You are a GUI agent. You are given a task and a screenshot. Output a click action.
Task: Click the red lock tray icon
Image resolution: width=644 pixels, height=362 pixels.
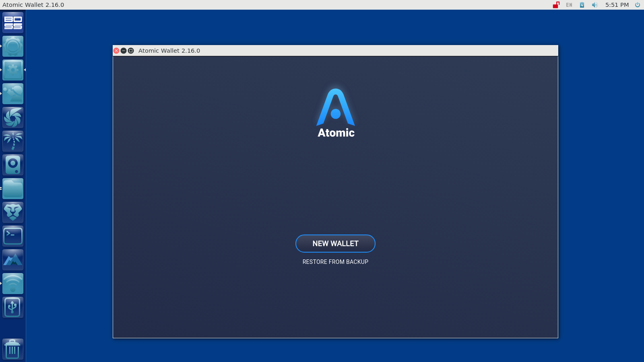click(x=556, y=5)
